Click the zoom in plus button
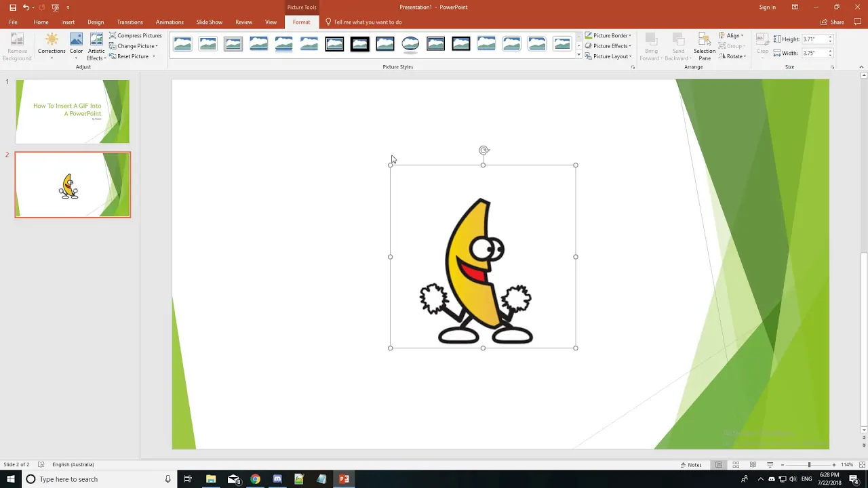Screen dimensions: 868x488 pos(834,465)
